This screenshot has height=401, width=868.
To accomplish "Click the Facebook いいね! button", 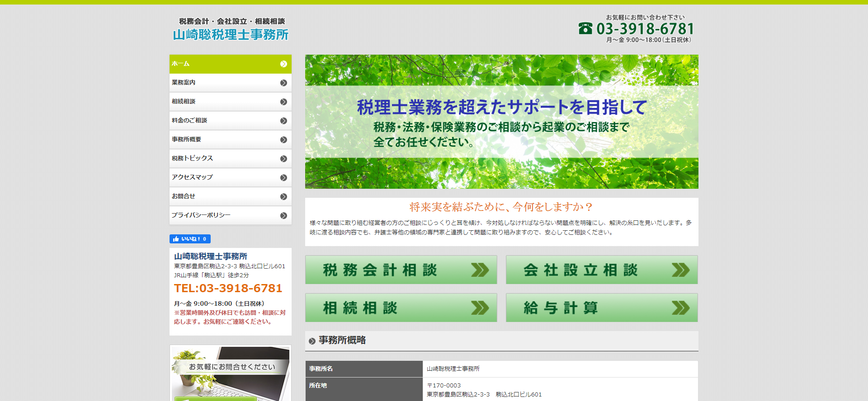I will pos(190,239).
